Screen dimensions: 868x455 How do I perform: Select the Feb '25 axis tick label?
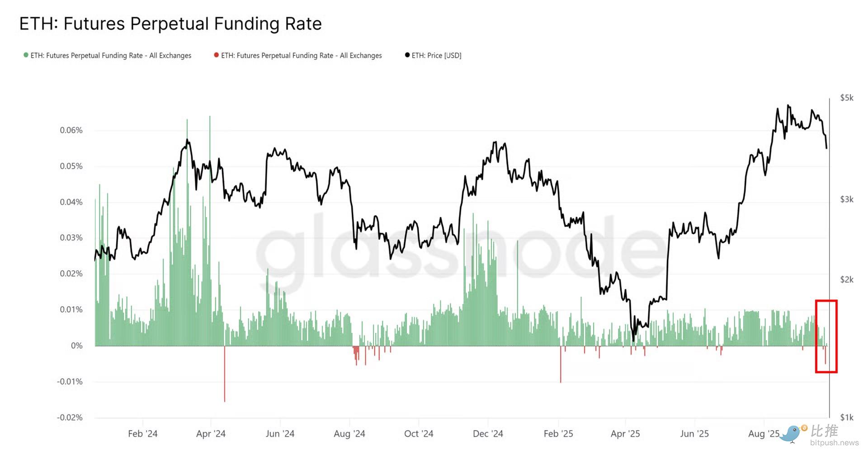pos(558,434)
